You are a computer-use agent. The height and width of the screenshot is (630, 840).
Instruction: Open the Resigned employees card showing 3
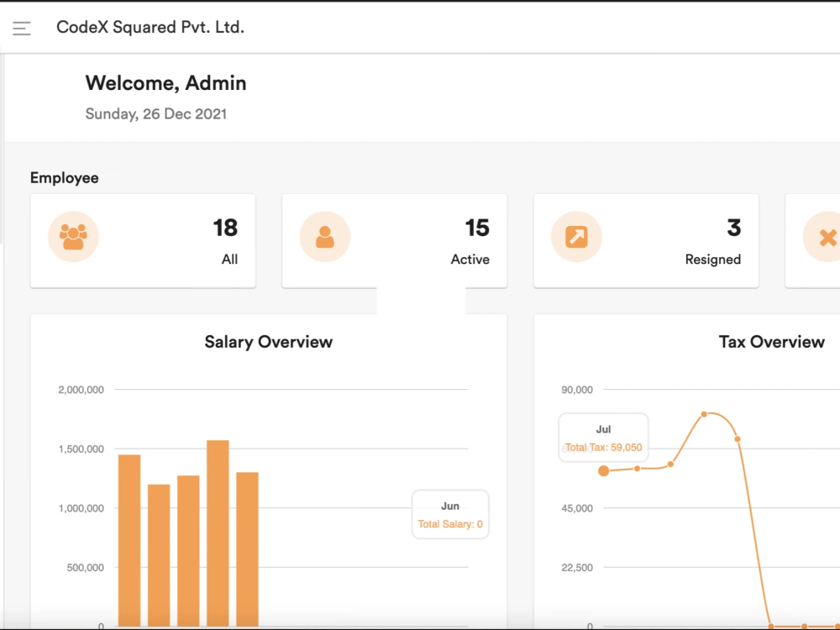click(x=646, y=241)
